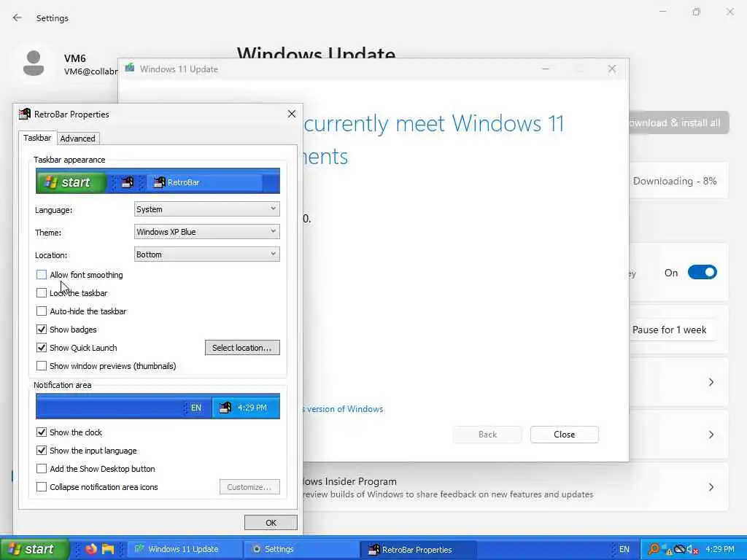Click the tray icon in notification area preview
This screenshot has height=560, width=747.
tap(225, 407)
